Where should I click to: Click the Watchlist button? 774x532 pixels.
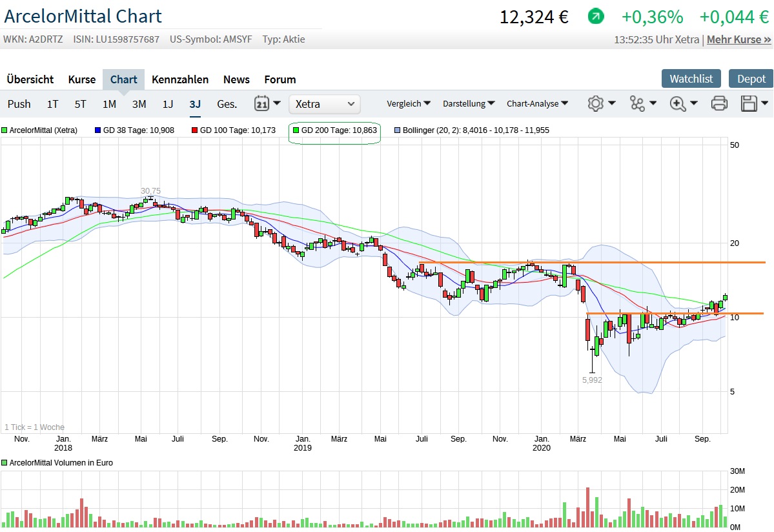pyautogui.click(x=691, y=79)
